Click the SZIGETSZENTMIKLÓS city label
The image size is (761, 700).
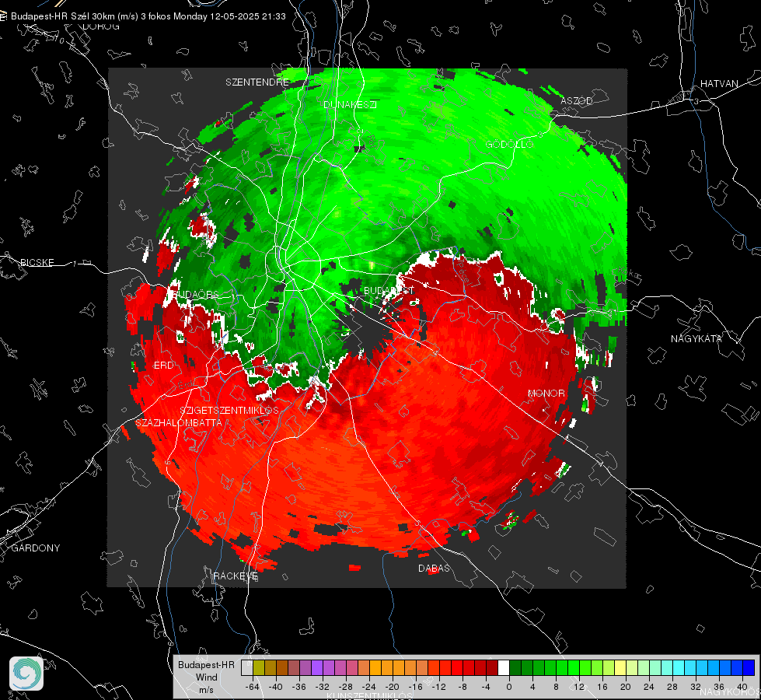click(x=229, y=411)
